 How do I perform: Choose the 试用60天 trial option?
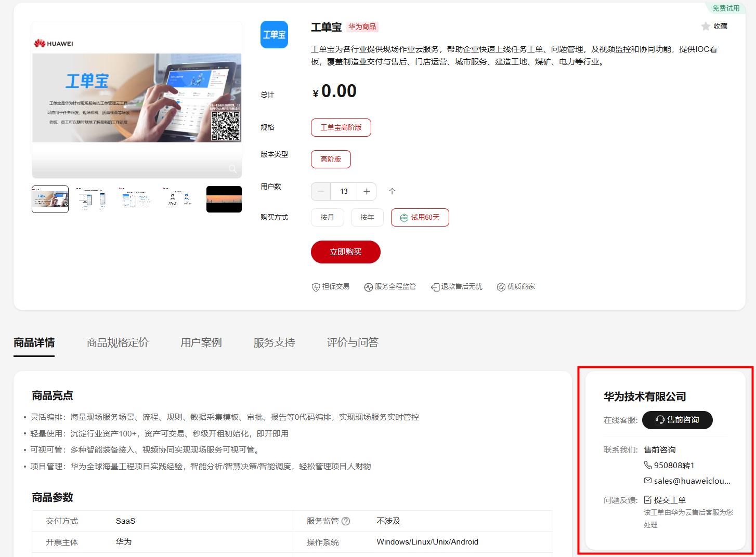420,217
